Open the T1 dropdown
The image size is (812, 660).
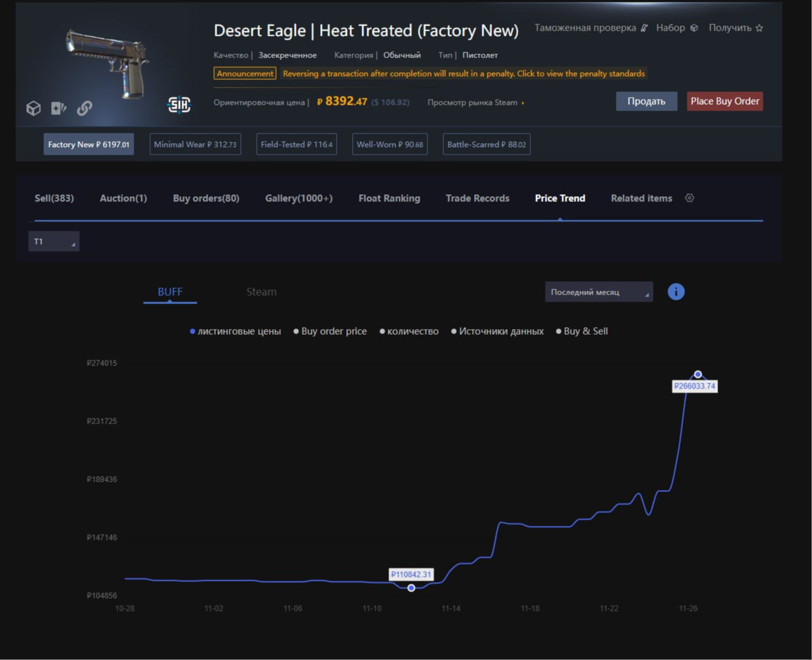tap(54, 242)
